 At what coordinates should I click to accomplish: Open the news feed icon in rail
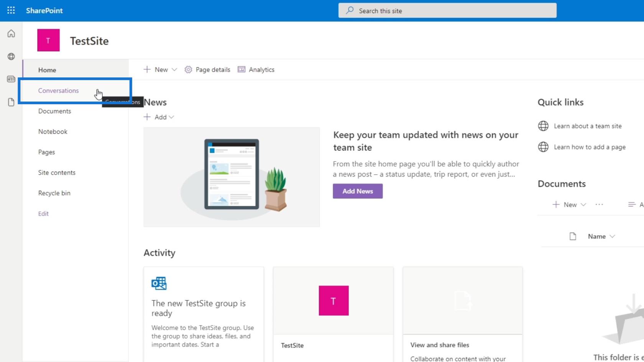pyautogui.click(x=11, y=79)
